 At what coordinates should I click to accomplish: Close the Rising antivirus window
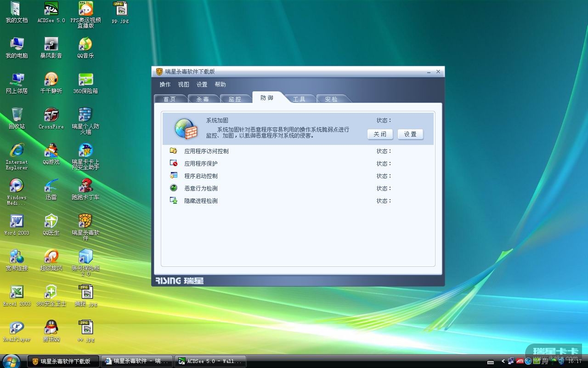point(438,72)
